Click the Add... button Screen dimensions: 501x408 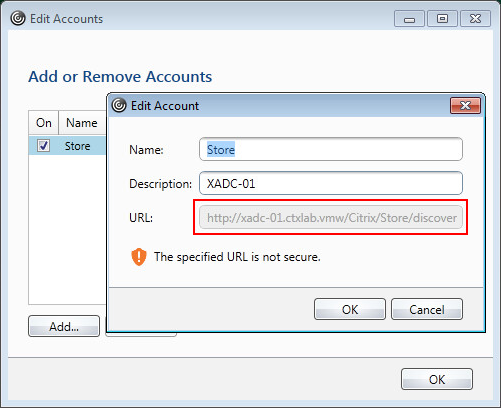click(64, 326)
